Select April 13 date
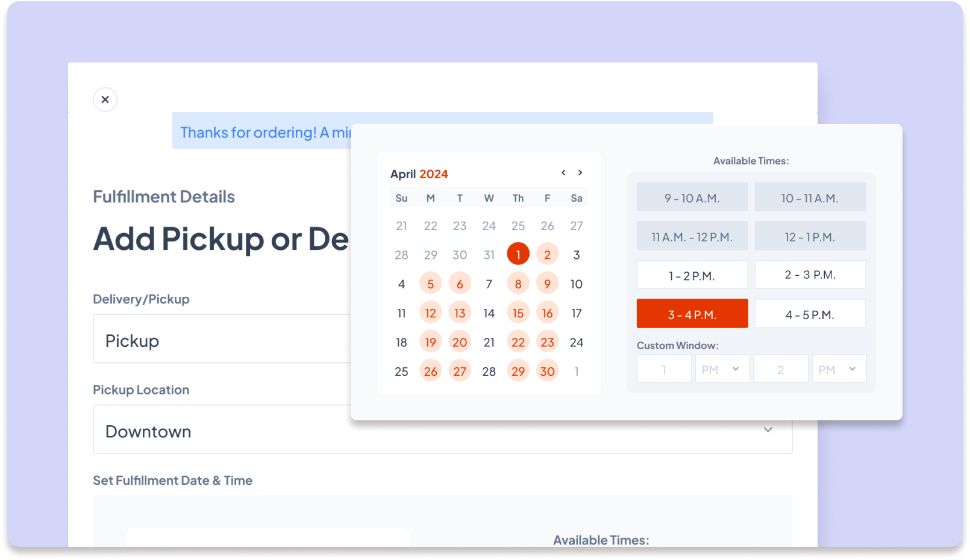 tap(460, 313)
